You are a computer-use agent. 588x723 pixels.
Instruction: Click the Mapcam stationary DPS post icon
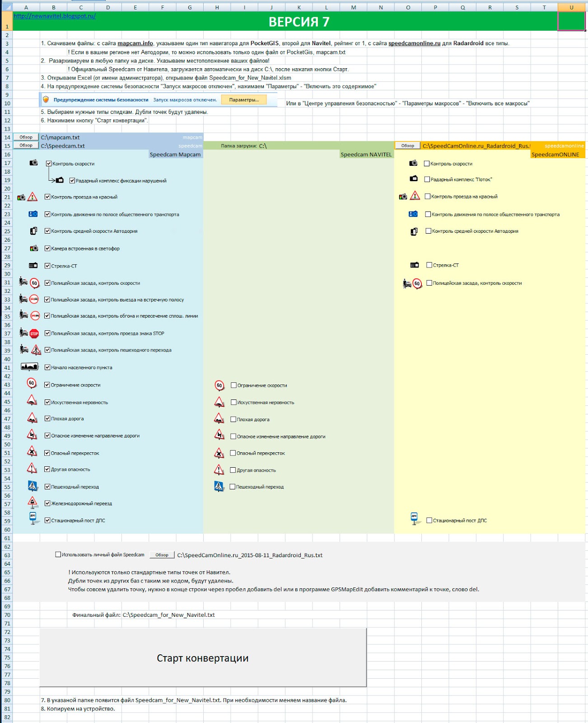click(33, 518)
